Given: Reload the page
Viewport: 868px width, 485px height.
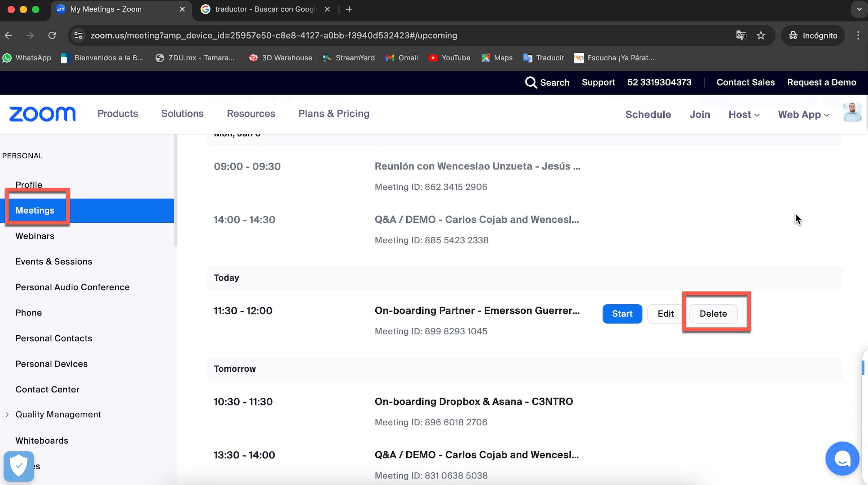Looking at the screenshot, I should pos(52,35).
